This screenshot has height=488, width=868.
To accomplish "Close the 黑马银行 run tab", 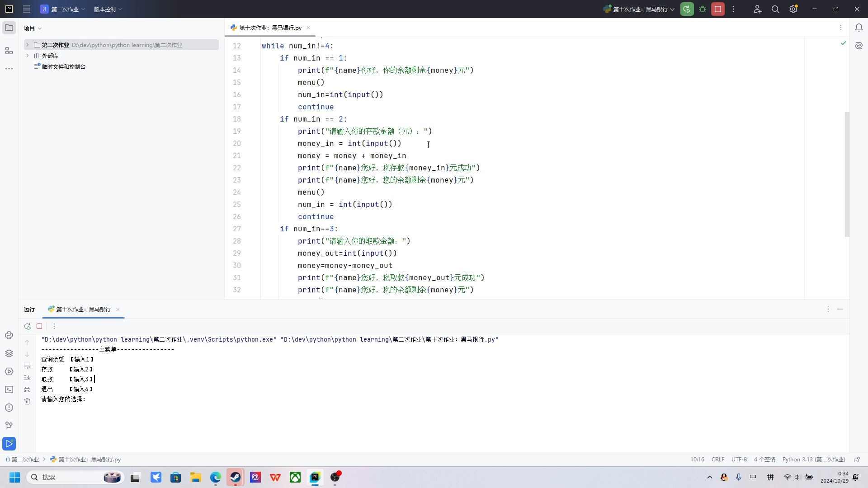I will click(x=118, y=310).
